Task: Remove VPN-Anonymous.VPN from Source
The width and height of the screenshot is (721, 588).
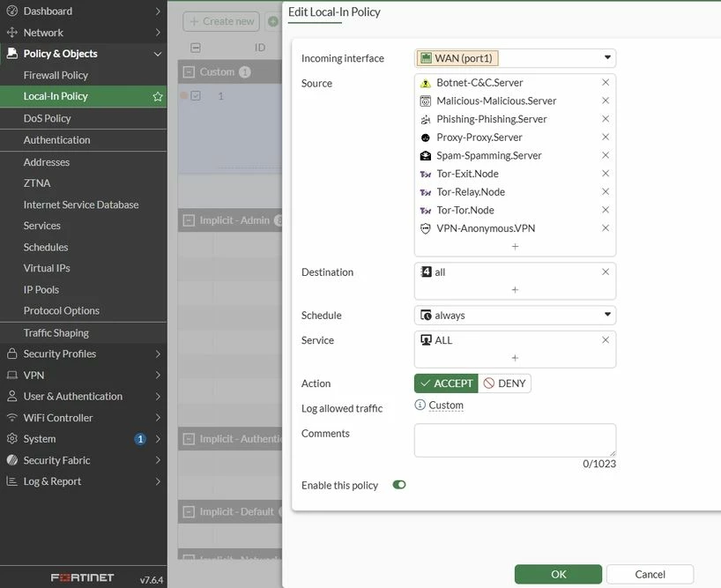Action: 606,228
